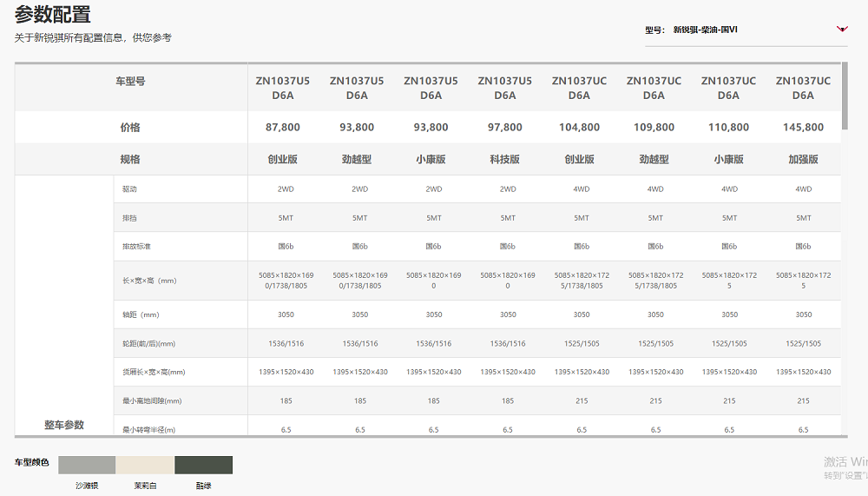Click the 87,800 price cell
868x496 pixels.
pyautogui.click(x=283, y=128)
